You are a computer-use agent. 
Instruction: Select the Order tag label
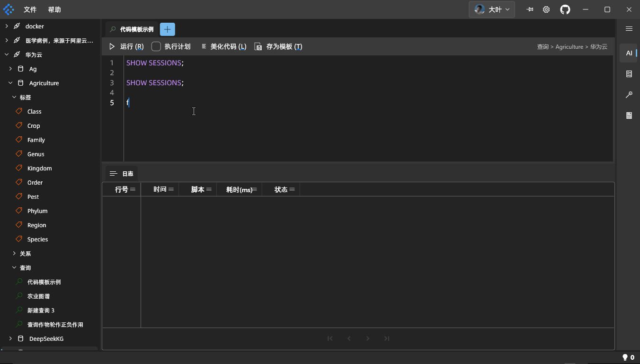[x=35, y=183]
